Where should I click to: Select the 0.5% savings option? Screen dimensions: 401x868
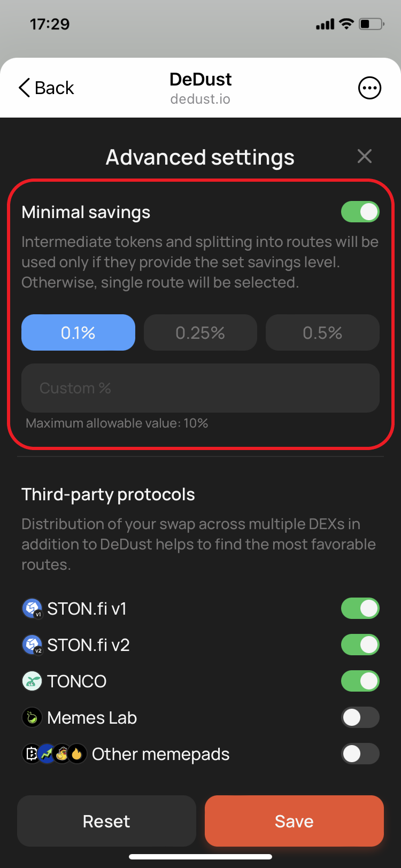[322, 332]
